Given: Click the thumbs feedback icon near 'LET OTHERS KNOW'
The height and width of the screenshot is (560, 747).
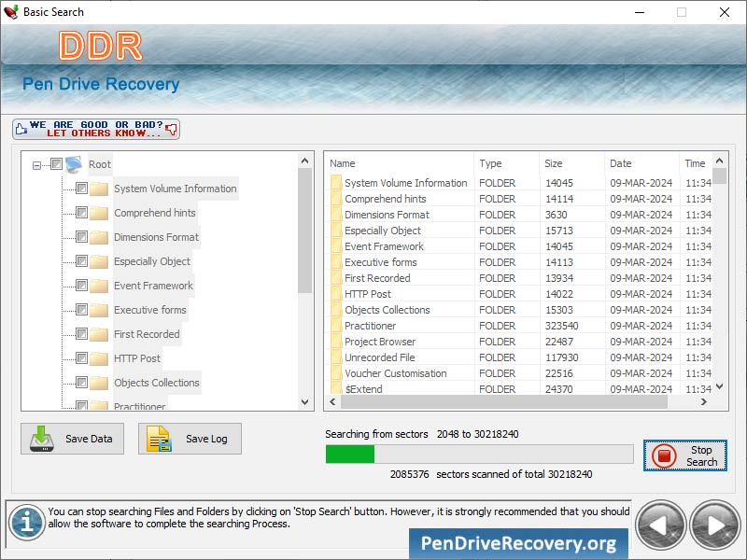Looking at the screenshot, I should click(x=172, y=129).
